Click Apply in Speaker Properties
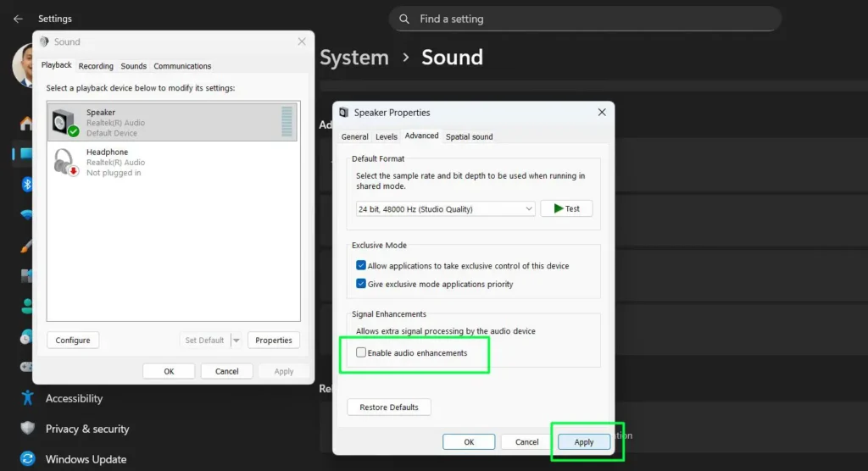 click(583, 441)
